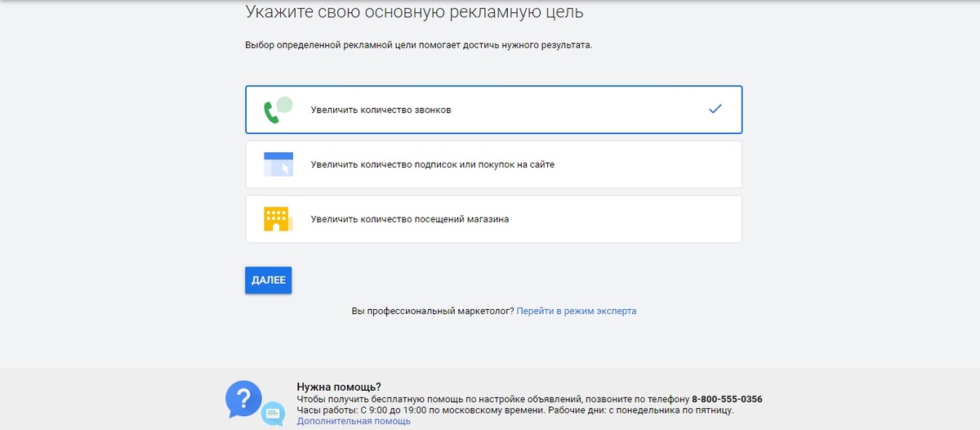Click 'Нужна помощь?' heading
This screenshot has height=430, width=980.
click(x=339, y=387)
